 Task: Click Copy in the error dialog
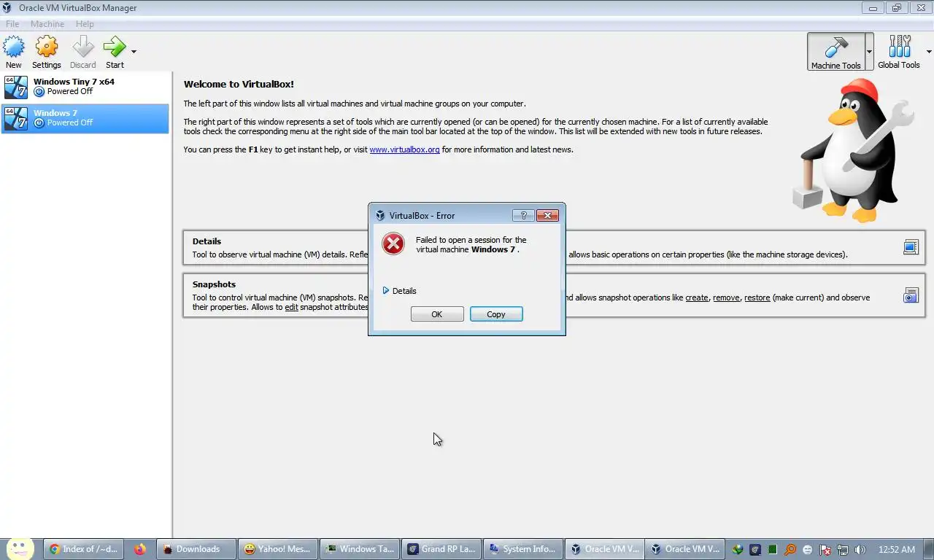[x=496, y=314]
